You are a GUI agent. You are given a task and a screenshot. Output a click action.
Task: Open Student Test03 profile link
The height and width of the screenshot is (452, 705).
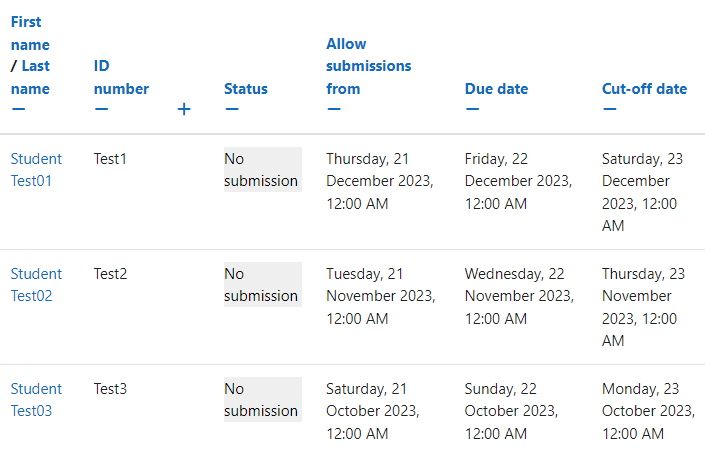click(36, 400)
